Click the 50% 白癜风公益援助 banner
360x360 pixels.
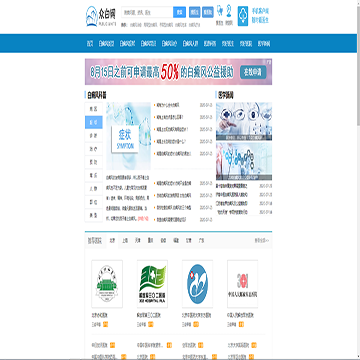(178, 72)
